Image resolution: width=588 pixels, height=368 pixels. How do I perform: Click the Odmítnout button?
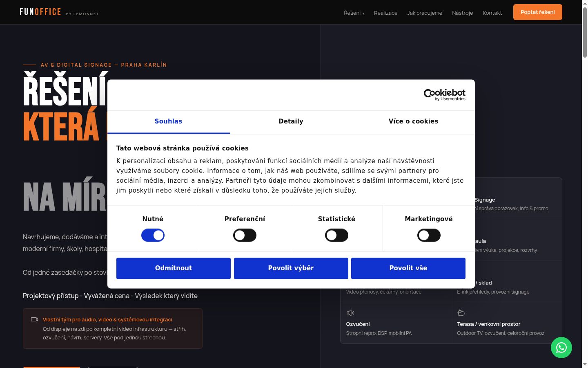pyautogui.click(x=174, y=268)
